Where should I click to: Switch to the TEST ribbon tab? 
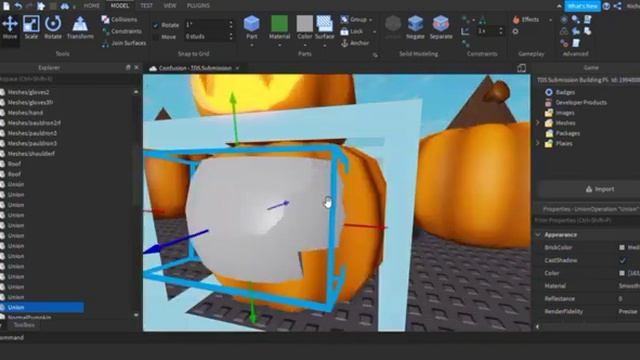coord(146,6)
